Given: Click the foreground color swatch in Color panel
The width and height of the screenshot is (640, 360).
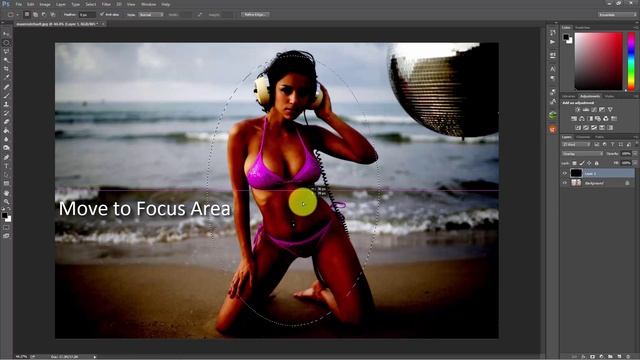Looking at the screenshot, I should coord(566,37).
